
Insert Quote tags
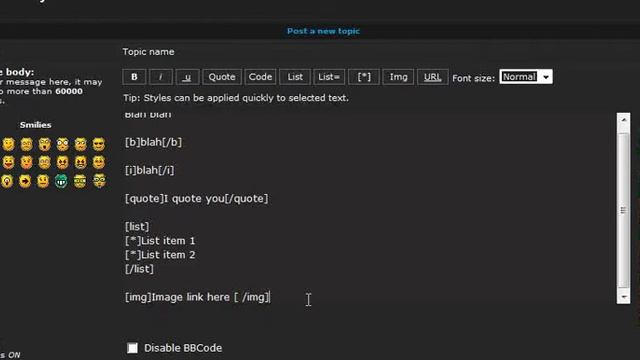(x=222, y=77)
